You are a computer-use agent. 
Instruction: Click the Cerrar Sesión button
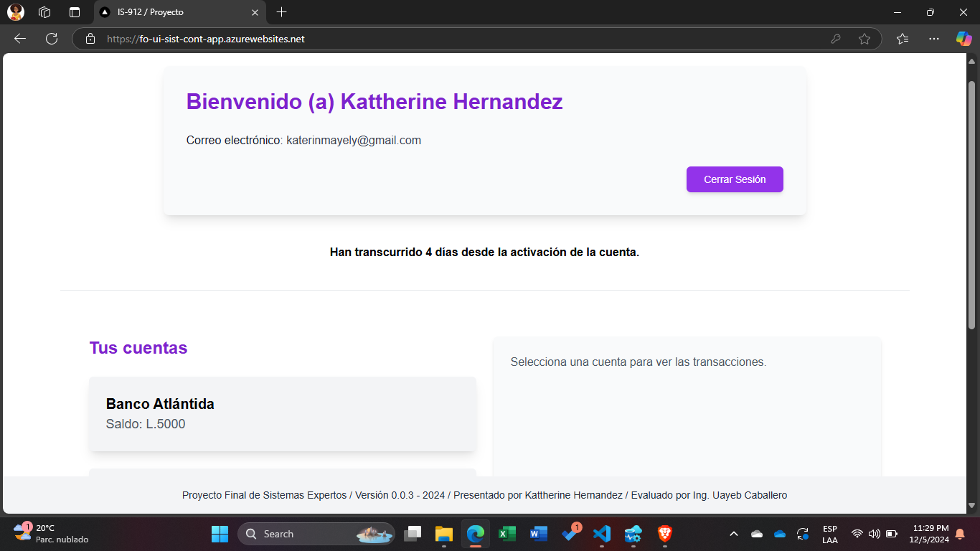[x=734, y=179]
